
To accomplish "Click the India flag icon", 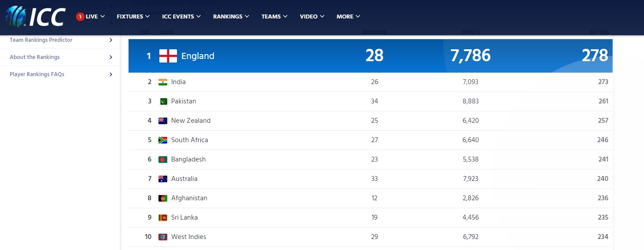I will (x=163, y=82).
